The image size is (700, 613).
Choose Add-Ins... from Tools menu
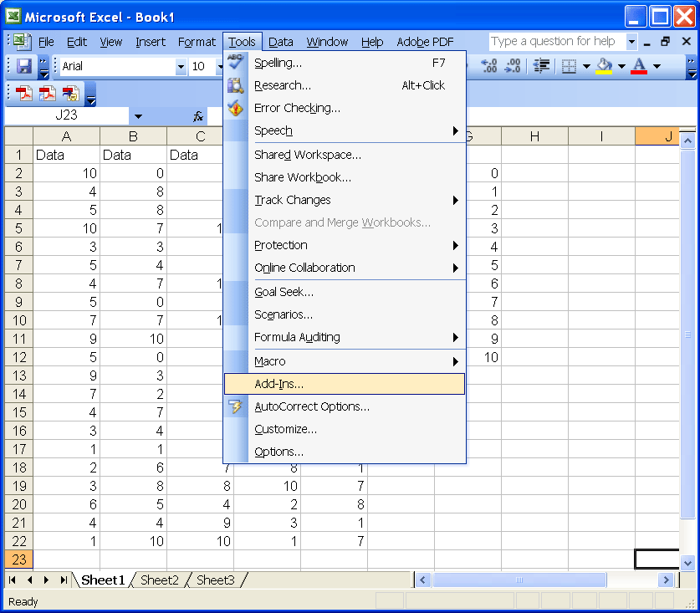coord(345,384)
